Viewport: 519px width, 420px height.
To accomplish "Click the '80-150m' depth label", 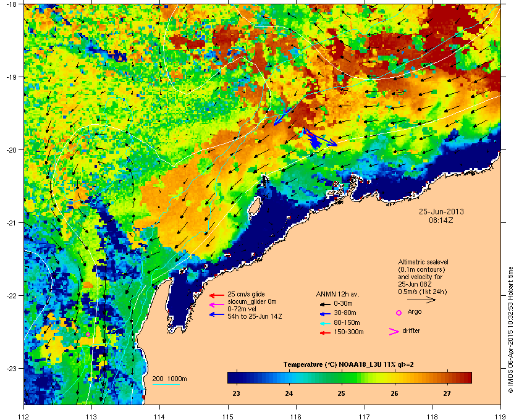I will (x=347, y=322).
